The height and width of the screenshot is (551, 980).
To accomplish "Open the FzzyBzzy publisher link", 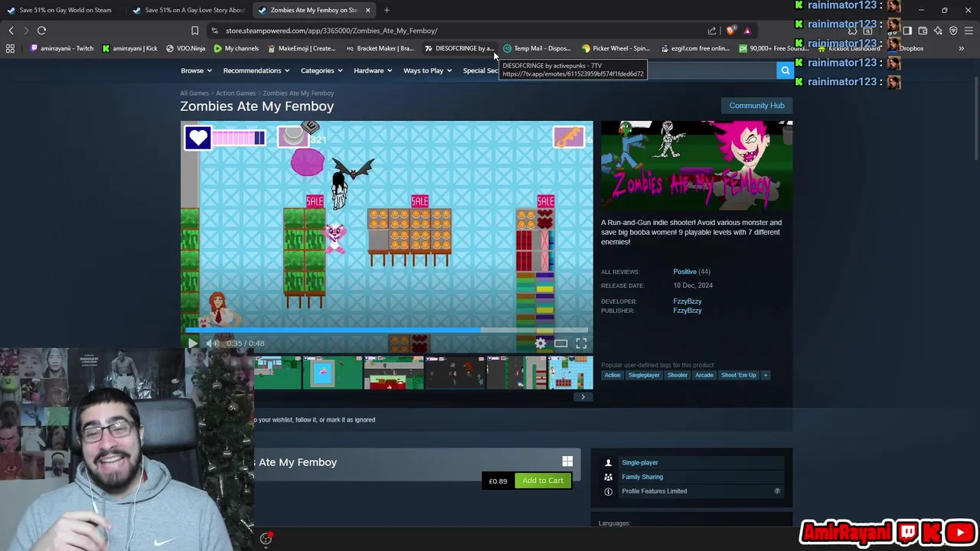I will [687, 311].
